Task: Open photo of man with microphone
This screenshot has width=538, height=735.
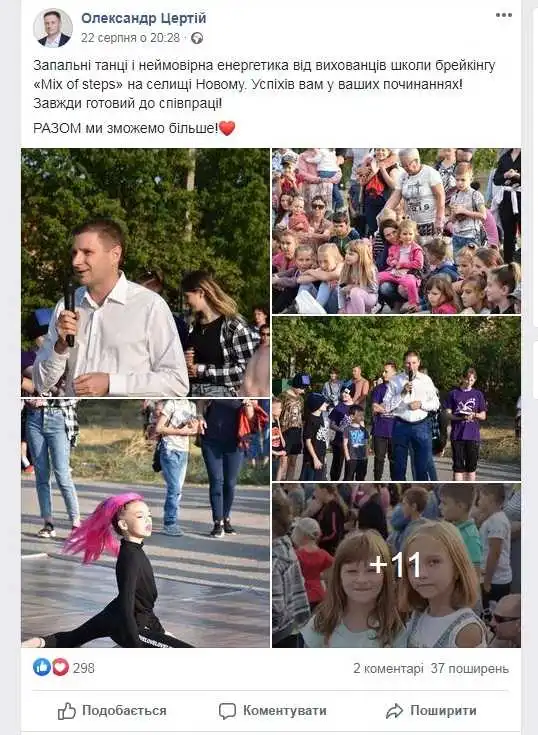Action: 145,272
